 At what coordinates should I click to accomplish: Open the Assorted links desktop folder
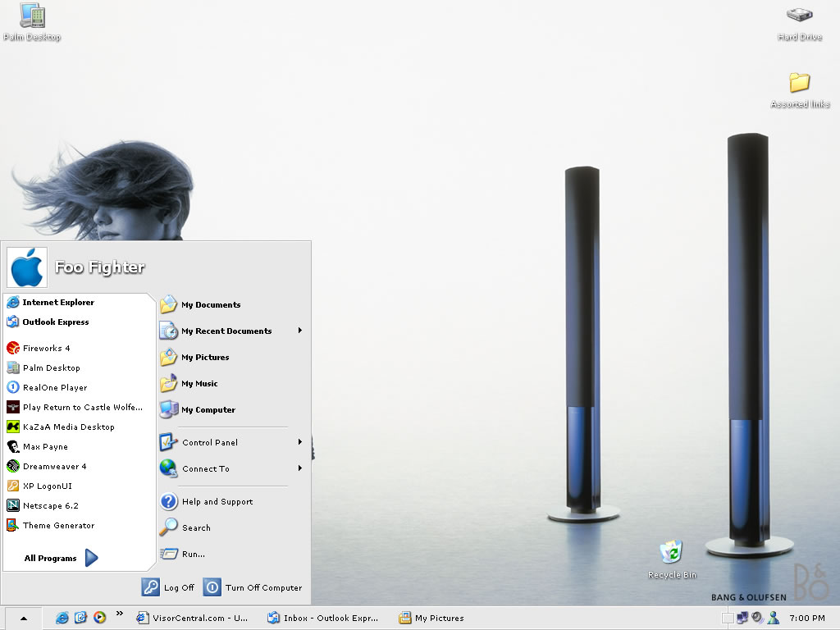[799, 89]
